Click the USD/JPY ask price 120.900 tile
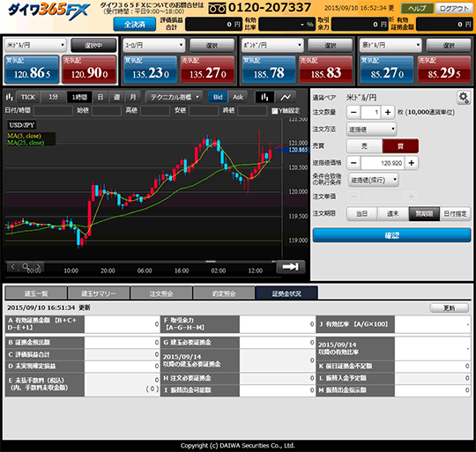Viewport: 476px width, 452px height. point(89,69)
